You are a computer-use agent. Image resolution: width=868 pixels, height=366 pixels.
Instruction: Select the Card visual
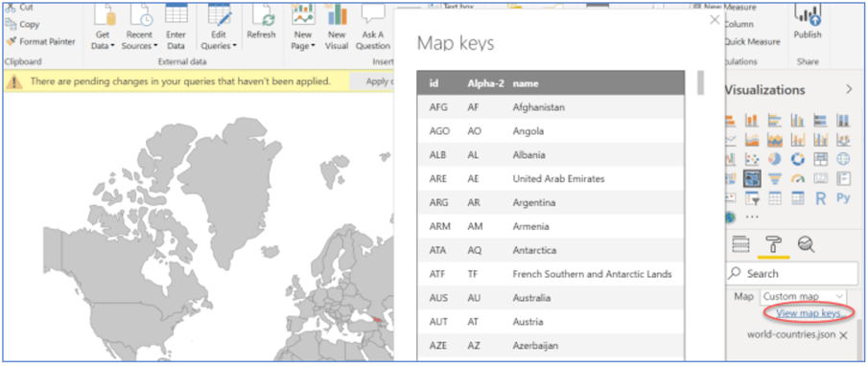pos(820,178)
